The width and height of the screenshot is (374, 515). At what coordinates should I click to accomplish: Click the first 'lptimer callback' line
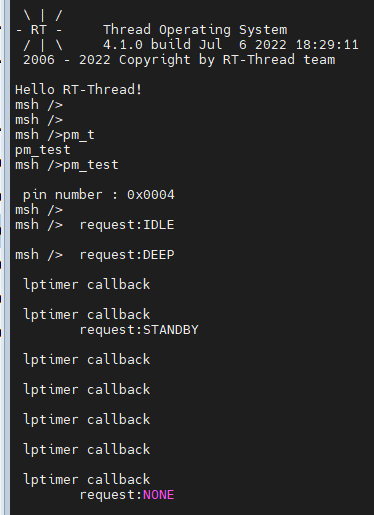coord(87,285)
